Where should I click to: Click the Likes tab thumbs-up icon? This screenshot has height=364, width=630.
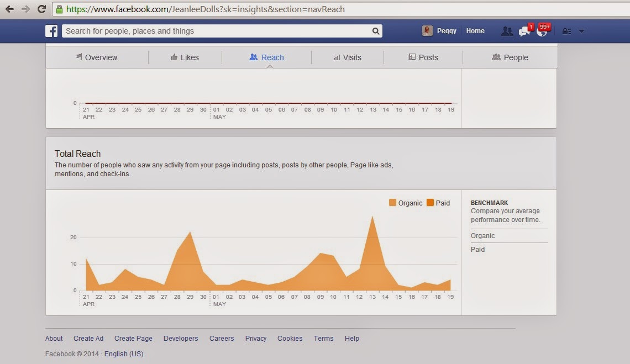[174, 57]
